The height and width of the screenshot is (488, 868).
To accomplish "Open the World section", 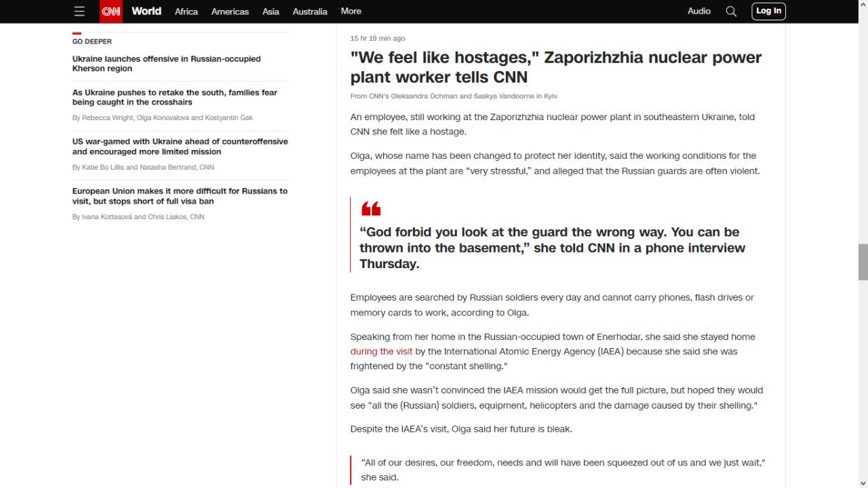I will tap(146, 11).
